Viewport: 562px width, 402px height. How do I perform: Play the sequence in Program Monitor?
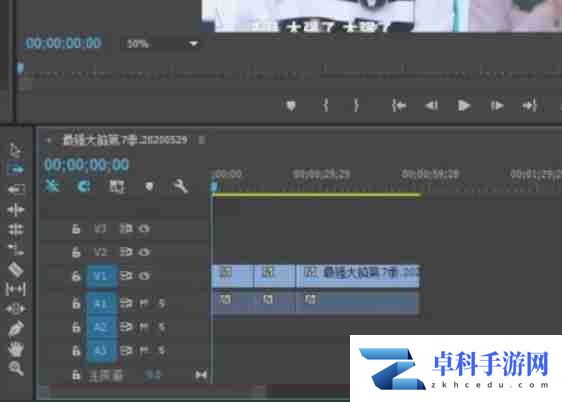pos(464,106)
